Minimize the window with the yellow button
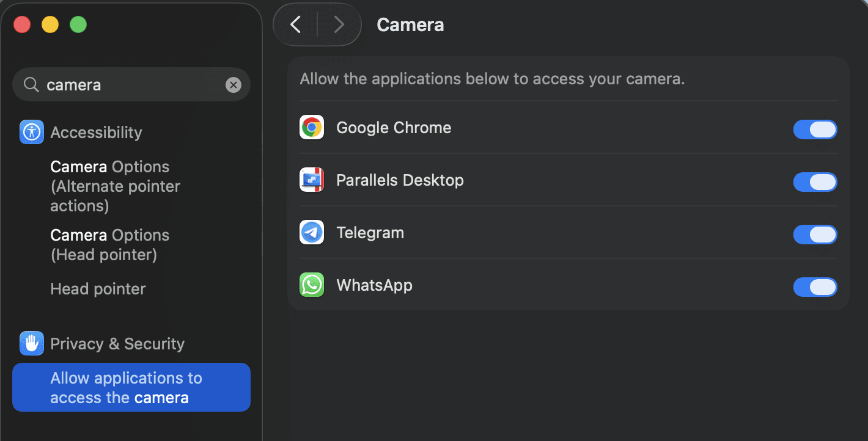Viewport: 868px width, 441px height. pos(50,24)
